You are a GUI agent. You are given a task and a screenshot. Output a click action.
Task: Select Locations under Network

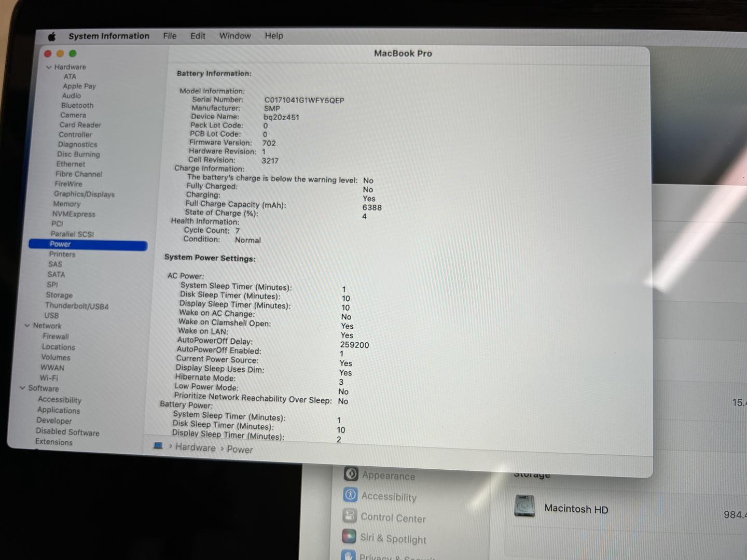pyautogui.click(x=58, y=347)
